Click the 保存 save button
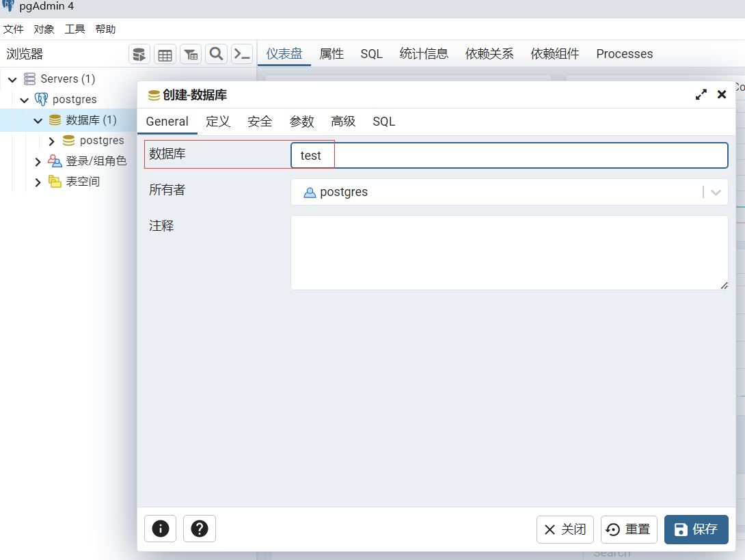 (x=696, y=529)
